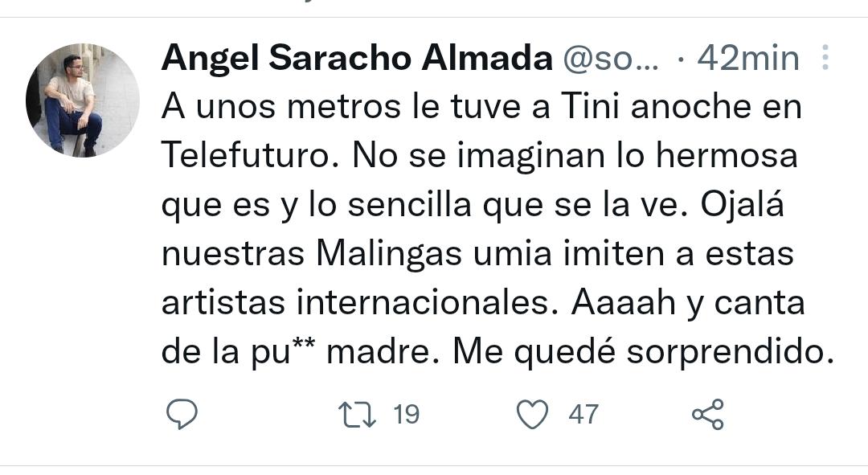Like the tweet with the heart icon

[531, 415]
